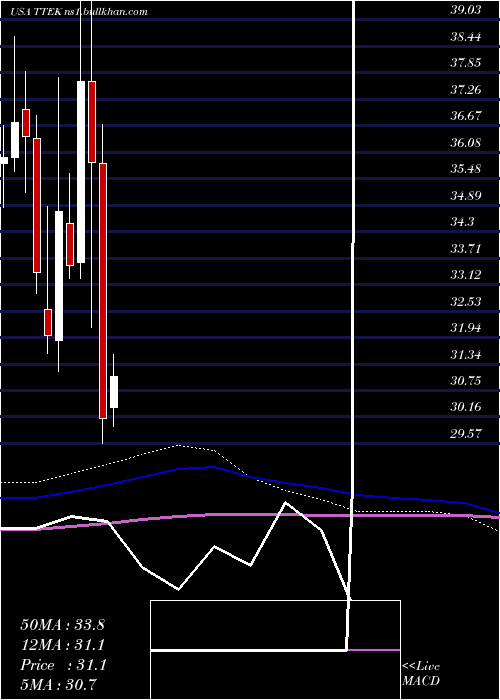Click the 31.94 price axis label

pos(466,328)
